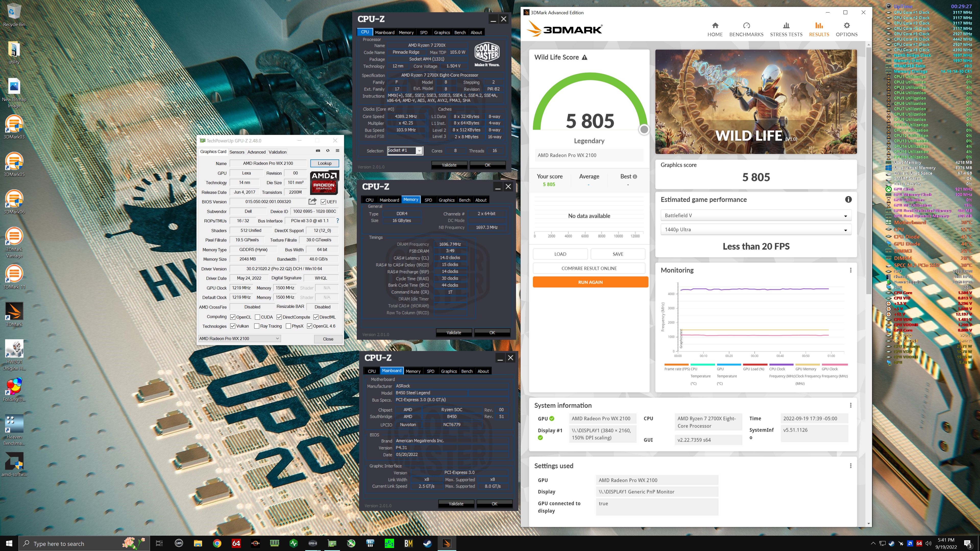Click the info icon next to Best
Image resolution: width=980 pixels, height=551 pixels.
634,177
